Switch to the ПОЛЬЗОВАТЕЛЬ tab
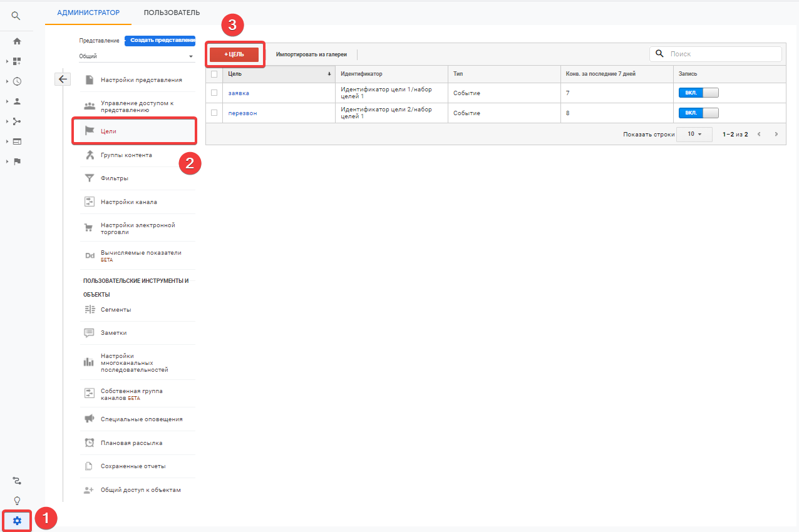The width and height of the screenshot is (799, 532). (172, 13)
